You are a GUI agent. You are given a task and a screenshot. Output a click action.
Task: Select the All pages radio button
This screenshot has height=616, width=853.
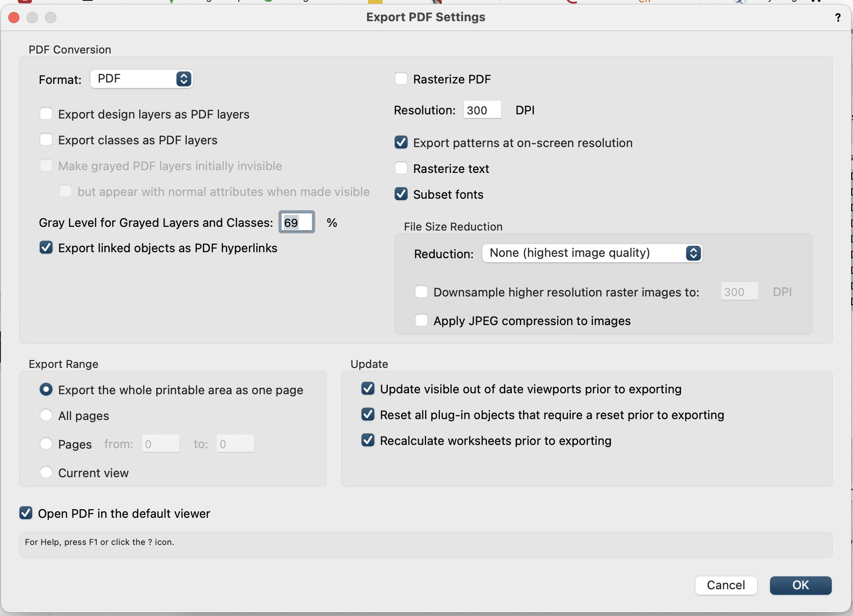click(46, 415)
